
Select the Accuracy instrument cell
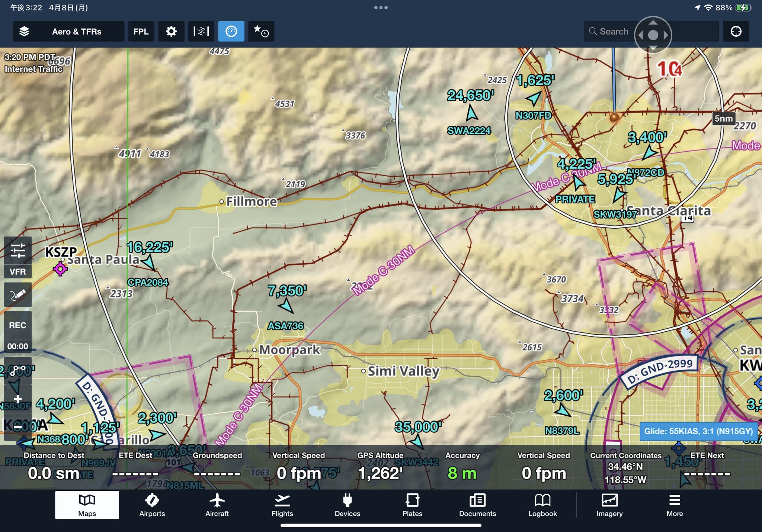[462, 467]
